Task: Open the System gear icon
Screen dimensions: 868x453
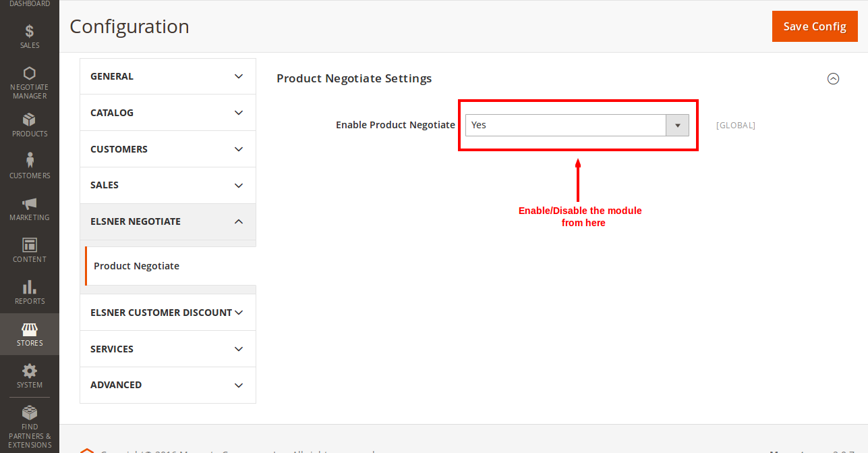Action: 30,371
